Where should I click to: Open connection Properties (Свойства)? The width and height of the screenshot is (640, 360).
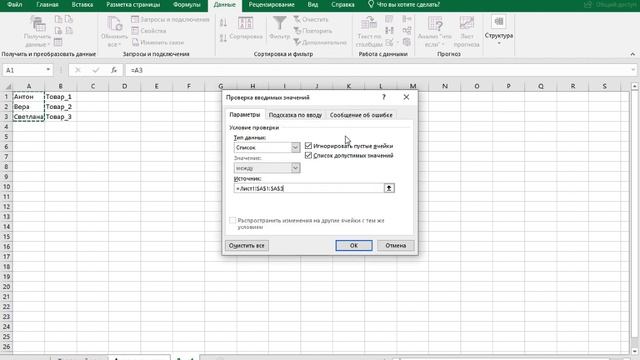coord(149,31)
